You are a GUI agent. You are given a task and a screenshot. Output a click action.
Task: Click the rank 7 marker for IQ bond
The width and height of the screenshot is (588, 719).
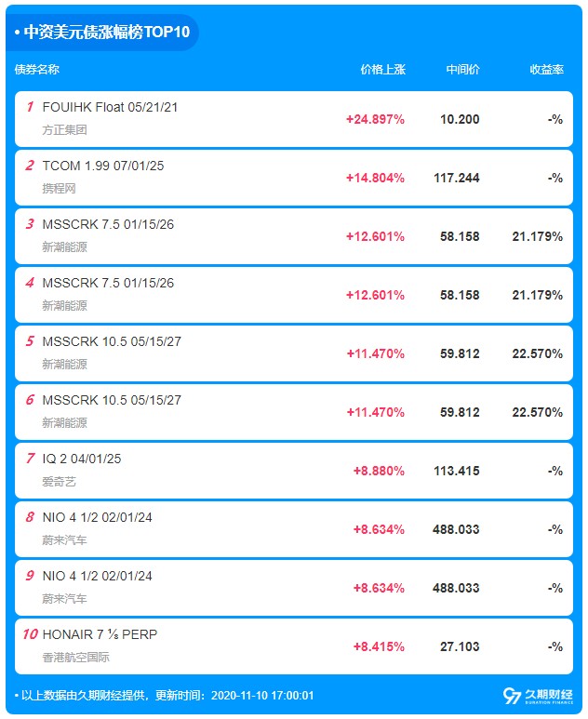click(31, 459)
